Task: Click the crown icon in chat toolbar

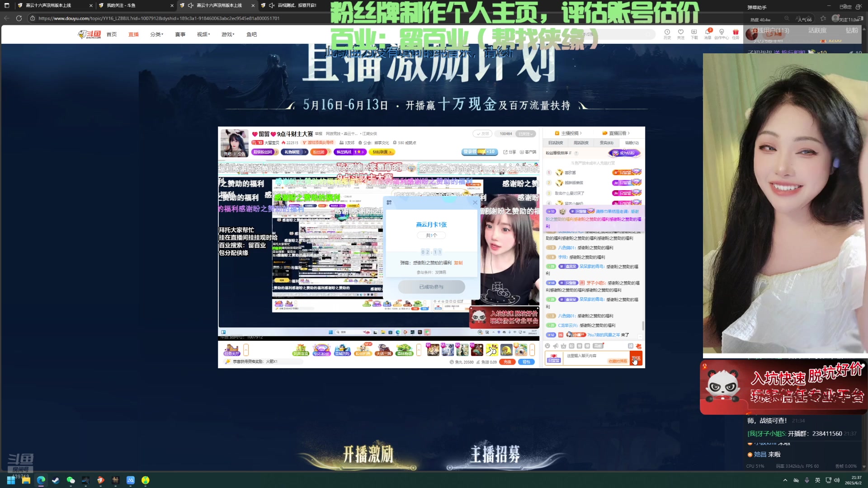Action: [x=563, y=346]
